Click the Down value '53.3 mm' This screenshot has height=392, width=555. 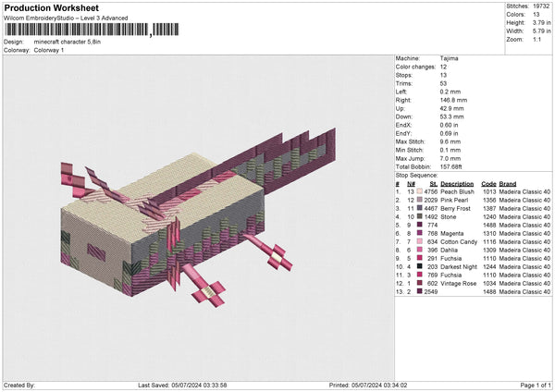451,116
